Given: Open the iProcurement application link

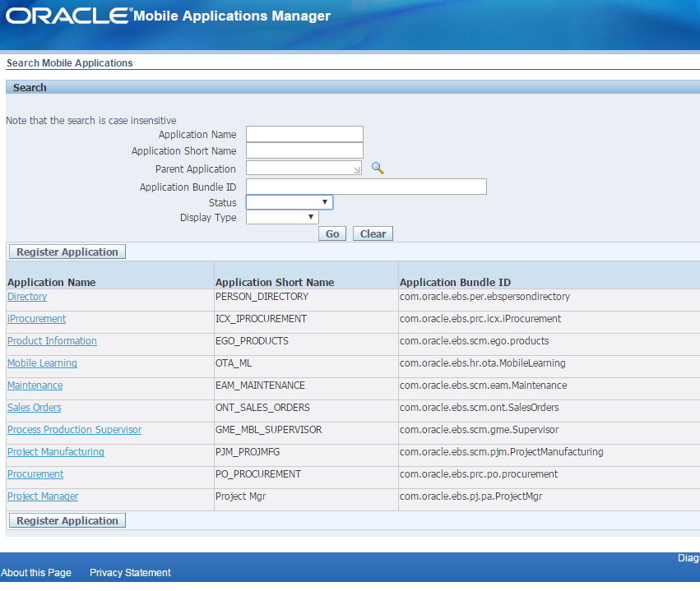Looking at the screenshot, I should coord(37,319).
